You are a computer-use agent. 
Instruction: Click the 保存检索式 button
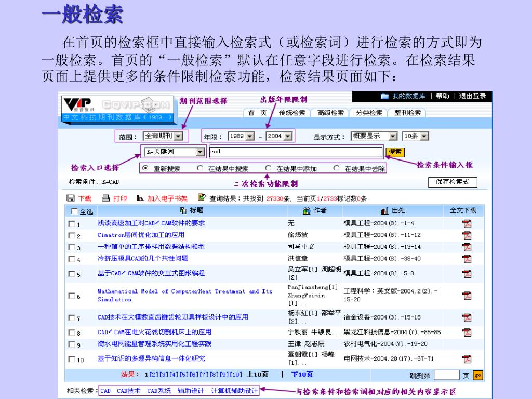(x=453, y=182)
